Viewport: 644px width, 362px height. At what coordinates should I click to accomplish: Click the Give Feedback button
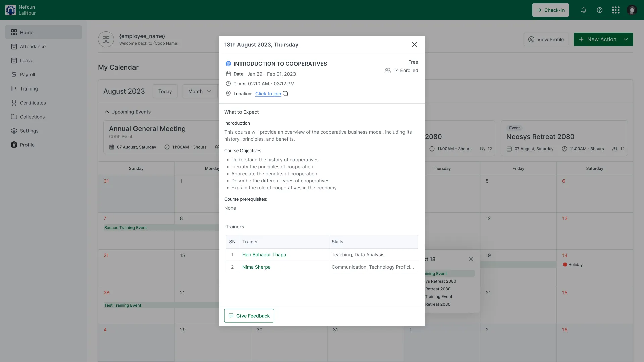pyautogui.click(x=249, y=316)
